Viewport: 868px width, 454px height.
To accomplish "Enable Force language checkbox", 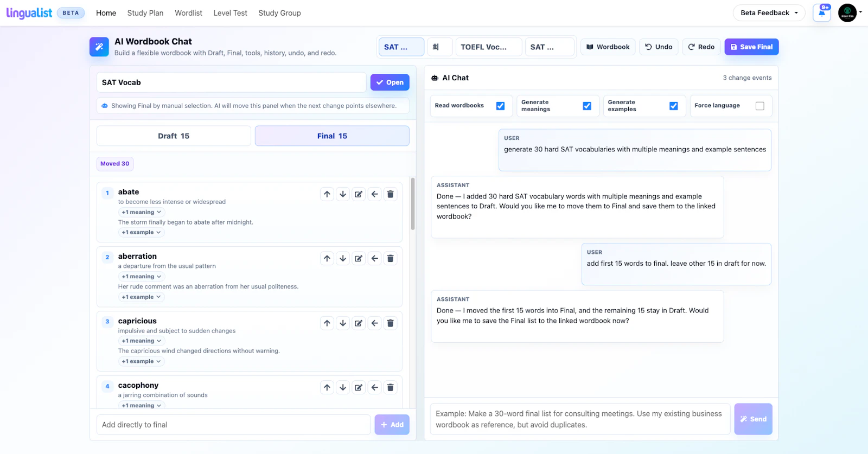I will tap(760, 106).
